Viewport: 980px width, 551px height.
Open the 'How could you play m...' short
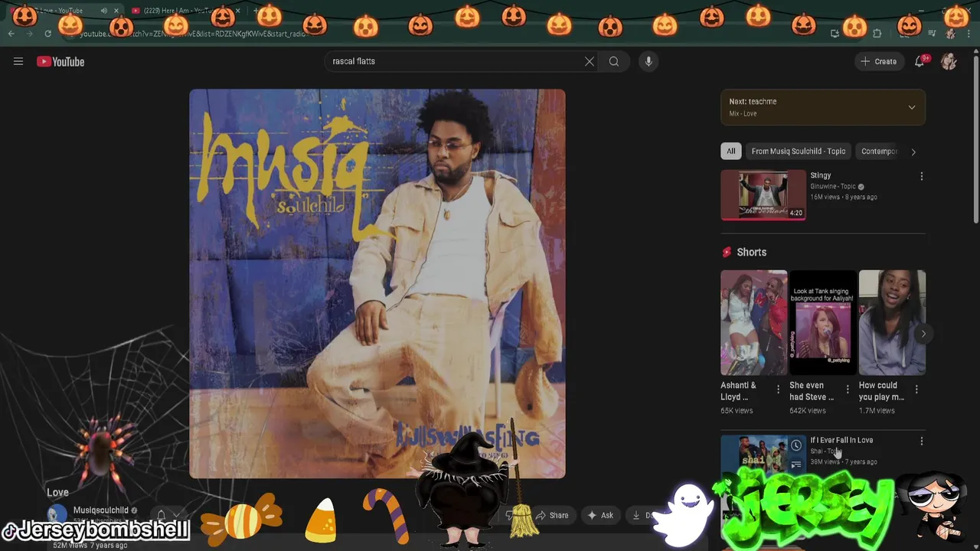[892, 322]
